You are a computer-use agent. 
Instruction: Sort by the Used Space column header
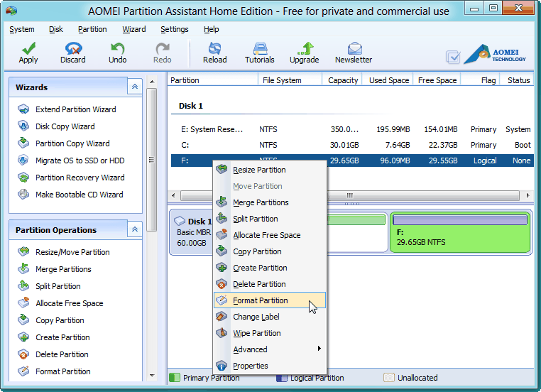tap(388, 80)
